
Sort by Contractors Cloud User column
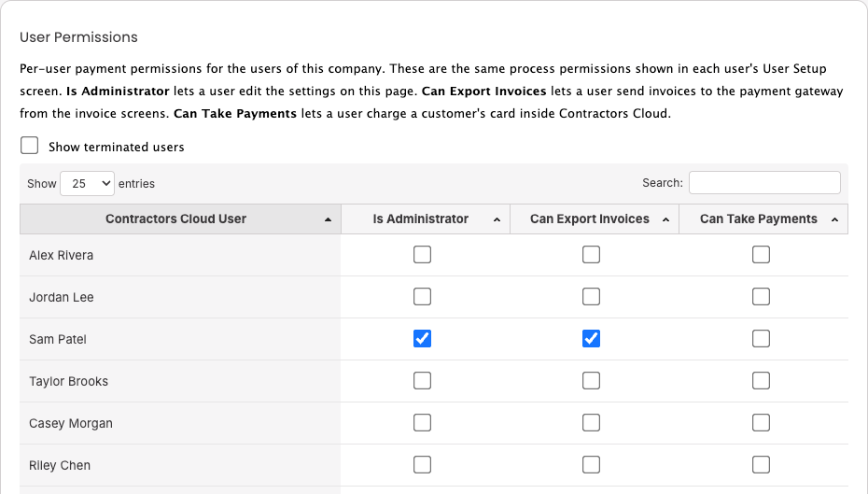click(180, 219)
